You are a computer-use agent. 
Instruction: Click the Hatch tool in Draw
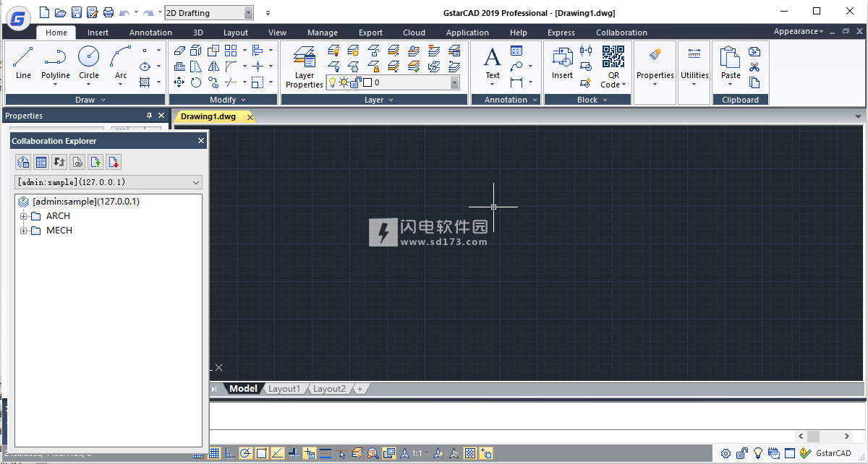[145, 82]
